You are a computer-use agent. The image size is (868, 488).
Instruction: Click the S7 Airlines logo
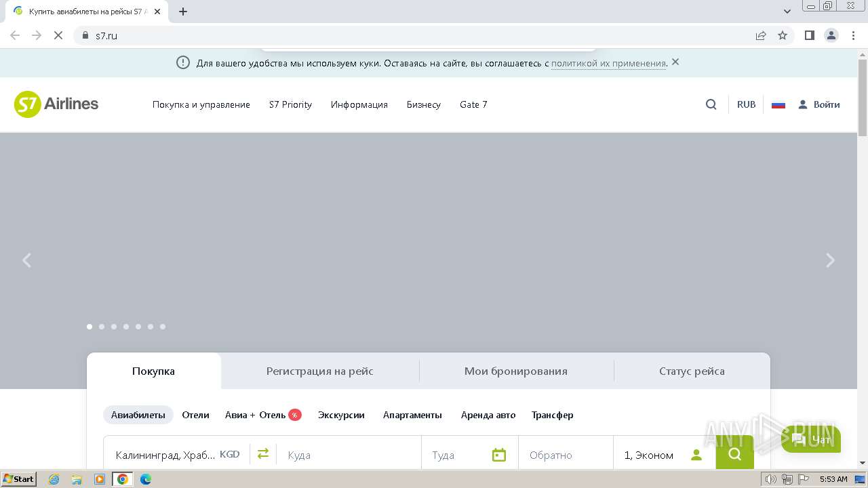click(56, 104)
